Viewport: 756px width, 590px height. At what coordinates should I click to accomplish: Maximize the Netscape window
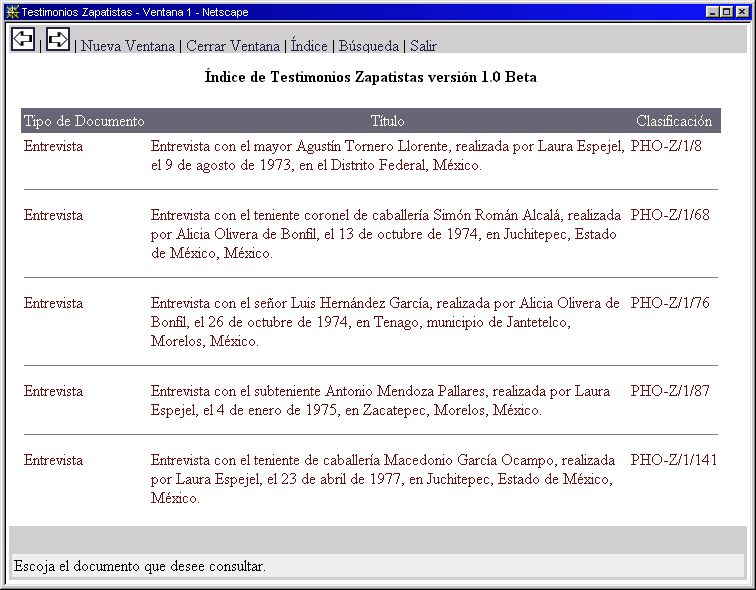pos(726,12)
